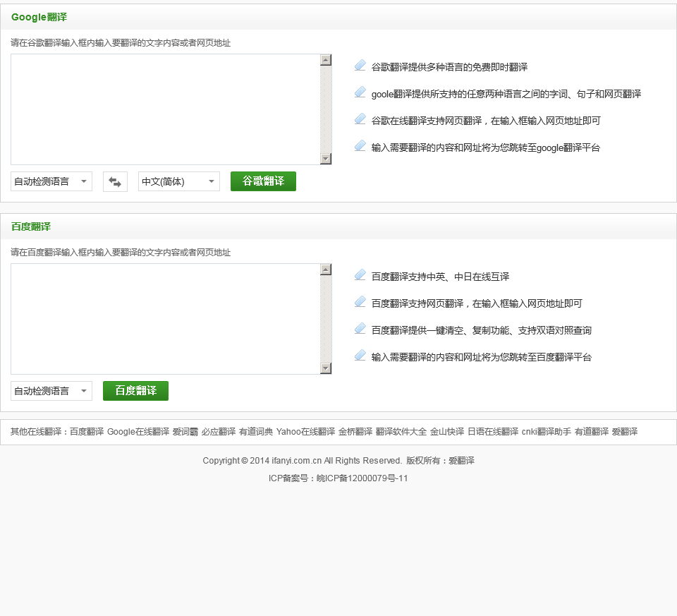
Task: Click pencil icon beside 百度翻译支持网页翻译 line
Action: (360, 301)
